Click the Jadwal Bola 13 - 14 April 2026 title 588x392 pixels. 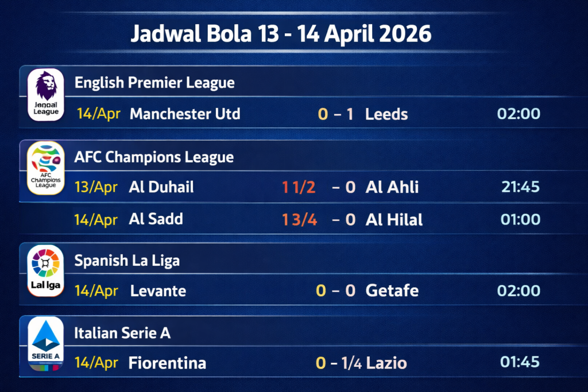pos(281,34)
